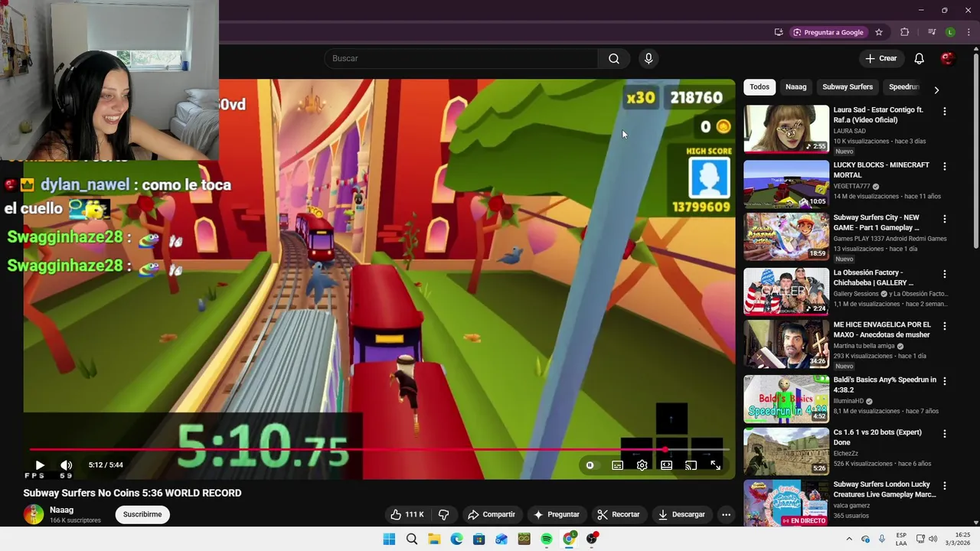980x551 pixels.
Task: Click Preguntar a Google lens button
Action: [x=828, y=32]
